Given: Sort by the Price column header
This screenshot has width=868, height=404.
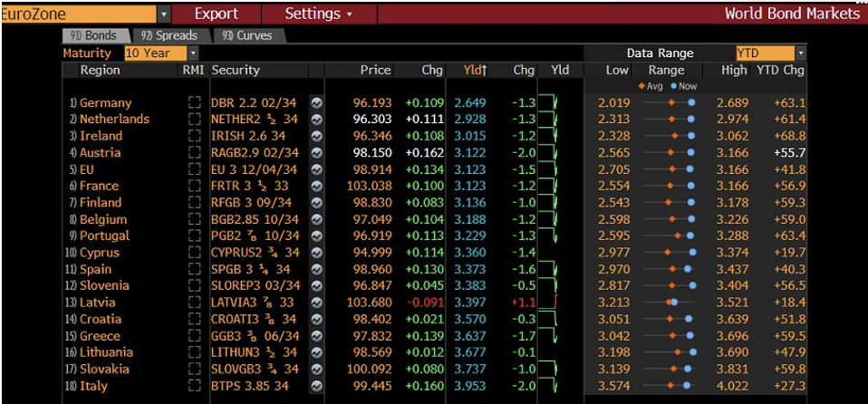Looking at the screenshot, I should 375,71.
